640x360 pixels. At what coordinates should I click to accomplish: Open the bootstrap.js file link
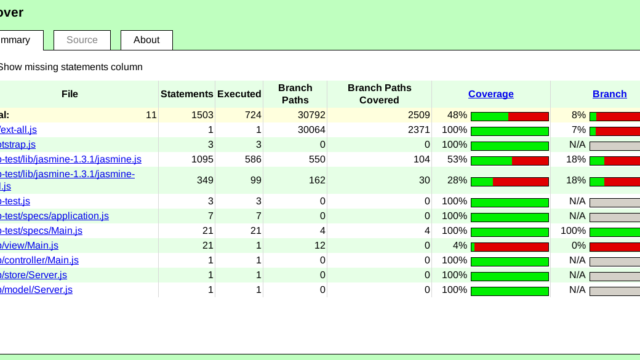point(18,144)
